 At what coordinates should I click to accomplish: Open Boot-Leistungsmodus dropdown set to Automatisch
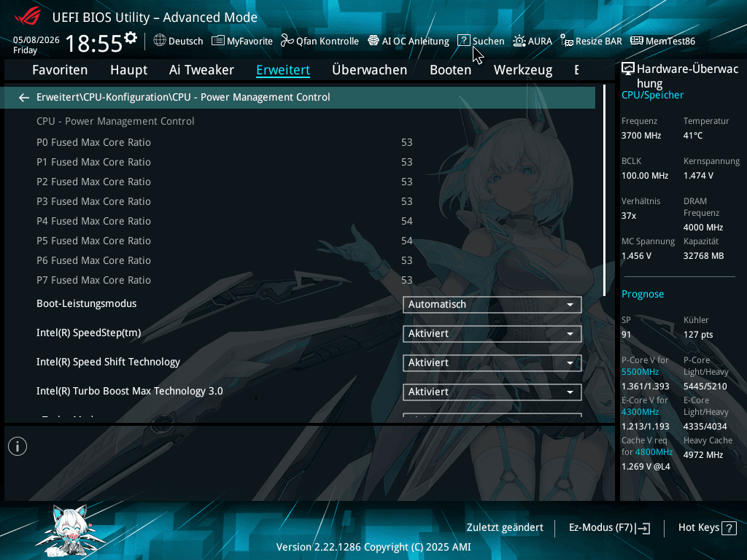coord(492,304)
